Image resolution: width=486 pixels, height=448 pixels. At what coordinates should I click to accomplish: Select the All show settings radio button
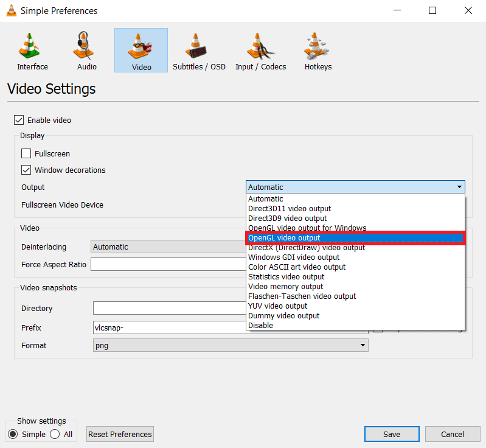coord(55,434)
